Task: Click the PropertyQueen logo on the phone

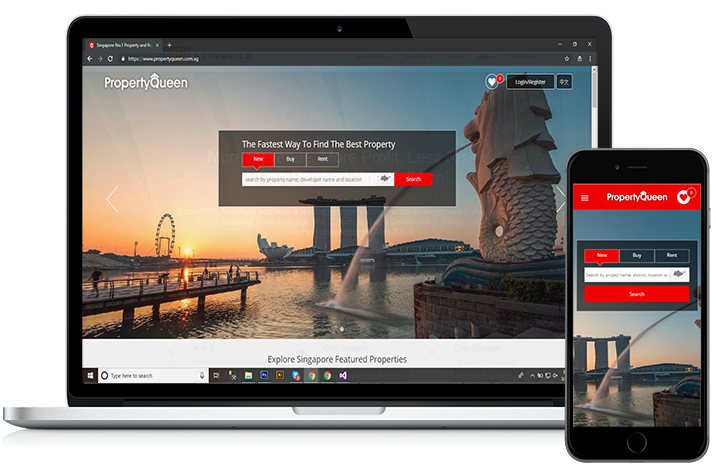Action: coord(637,197)
